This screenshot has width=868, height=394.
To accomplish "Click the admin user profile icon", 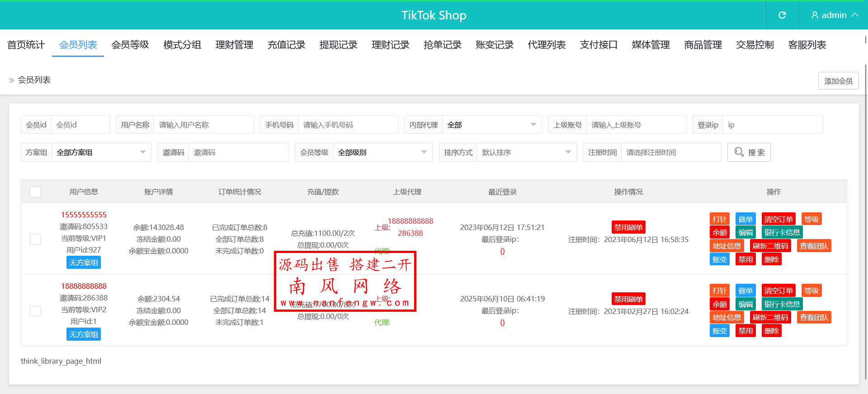I will [x=815, y=15].
